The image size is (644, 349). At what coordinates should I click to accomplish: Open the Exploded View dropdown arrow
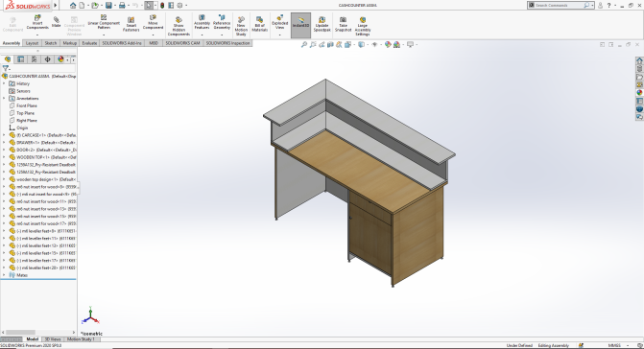(x=279, y=35)
